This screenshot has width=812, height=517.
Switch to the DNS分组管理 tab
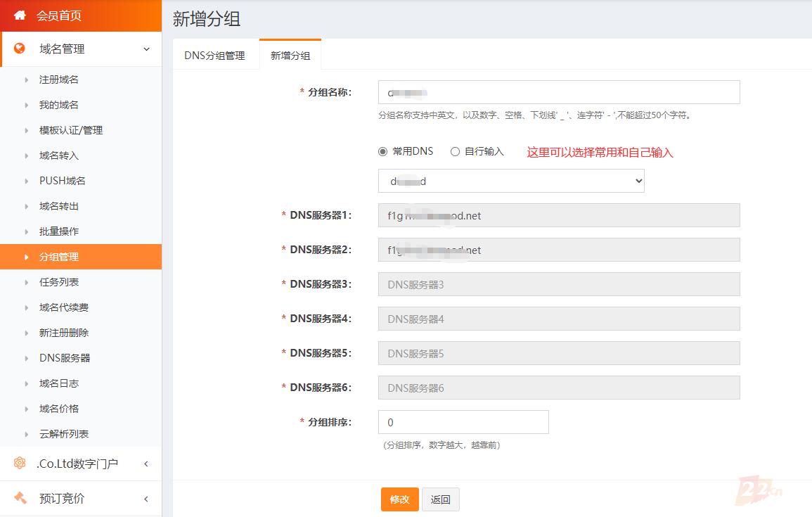(x=214, y=56)
